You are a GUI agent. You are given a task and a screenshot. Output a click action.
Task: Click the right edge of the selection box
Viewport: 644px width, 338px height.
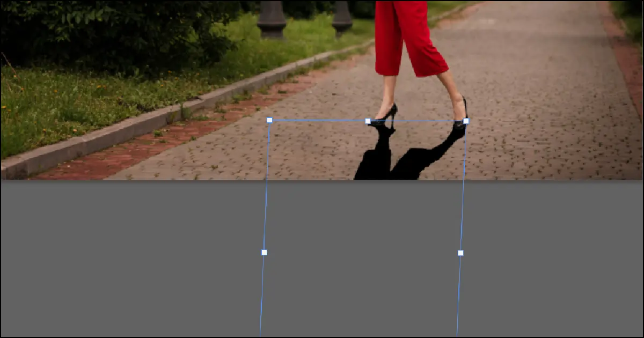[x=463, y=188]
